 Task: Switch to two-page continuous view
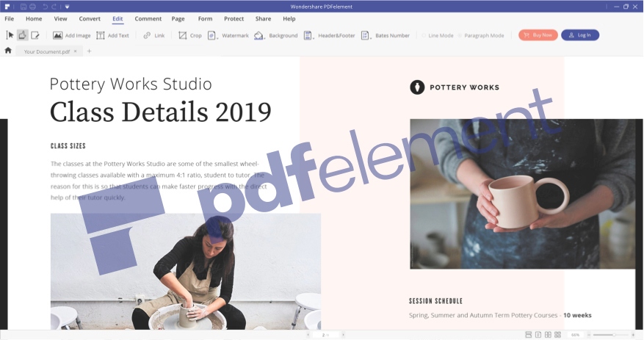point(557,335)
